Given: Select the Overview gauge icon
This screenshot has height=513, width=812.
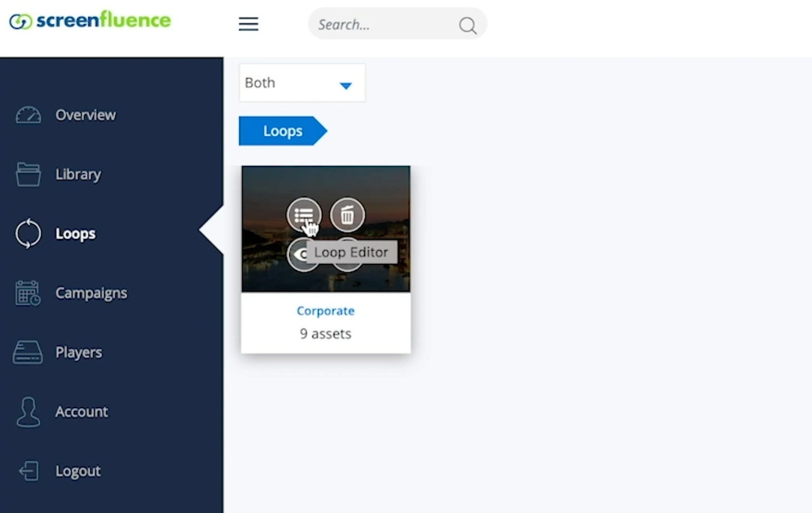Looking at the screenshot, I should pyautogui.click(x=28, y=115).
